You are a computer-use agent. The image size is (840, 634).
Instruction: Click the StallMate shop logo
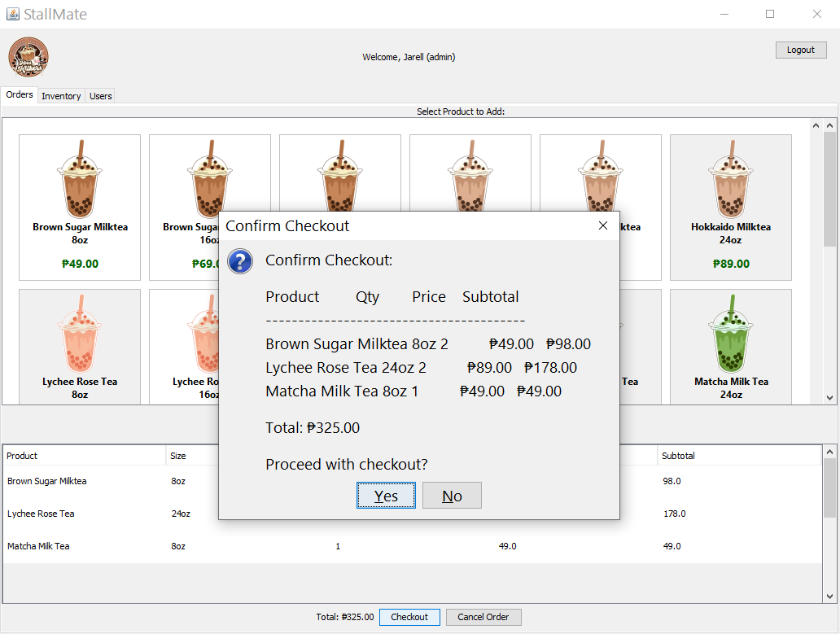pyautogui.click(x=28, y=57)
